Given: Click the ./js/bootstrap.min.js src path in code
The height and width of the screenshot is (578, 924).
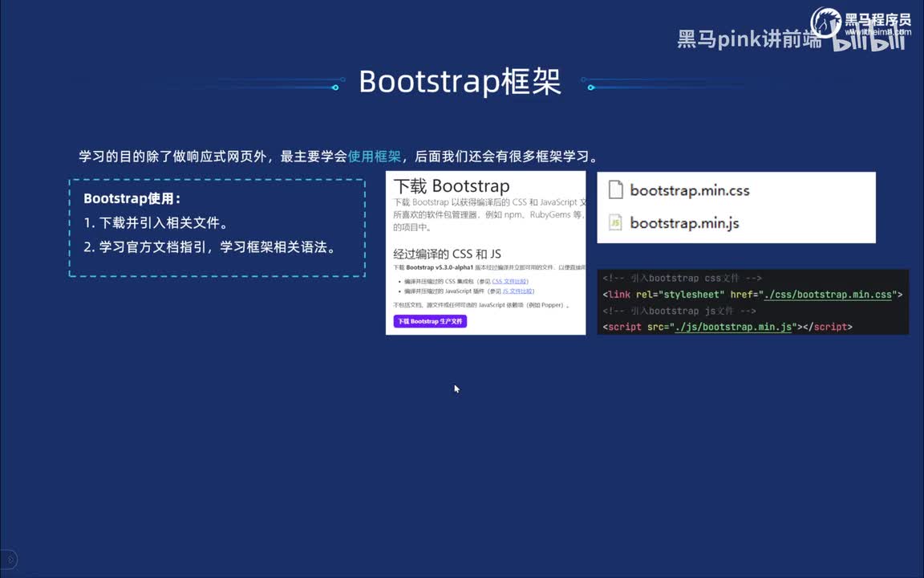Looking at the screenshot, I should [734, 327].
